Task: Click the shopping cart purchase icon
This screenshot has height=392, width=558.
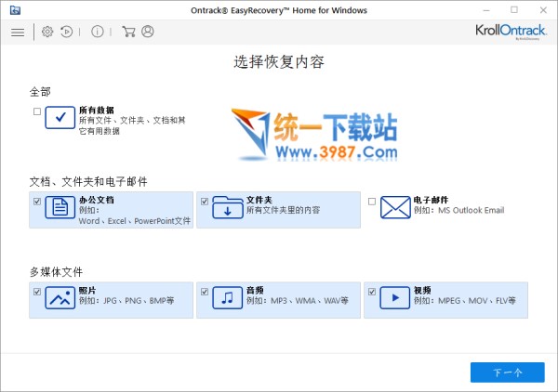Action: coord(128,32)
